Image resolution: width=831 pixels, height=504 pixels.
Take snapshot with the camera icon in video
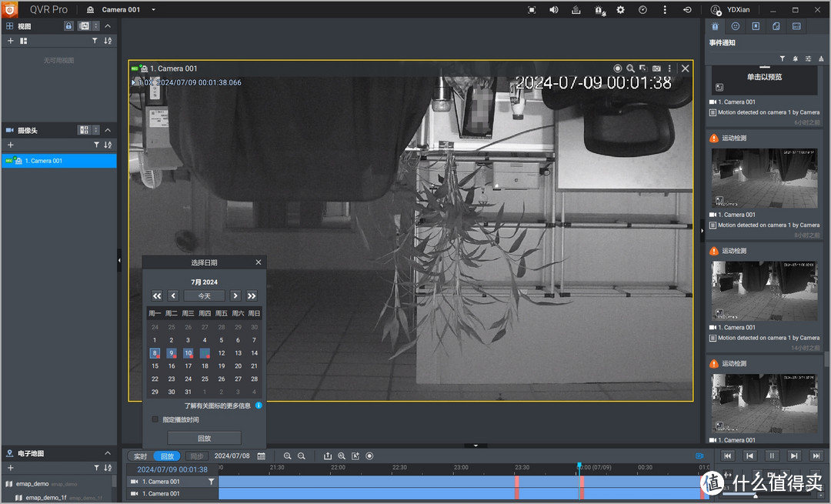[x=656, y=68]
